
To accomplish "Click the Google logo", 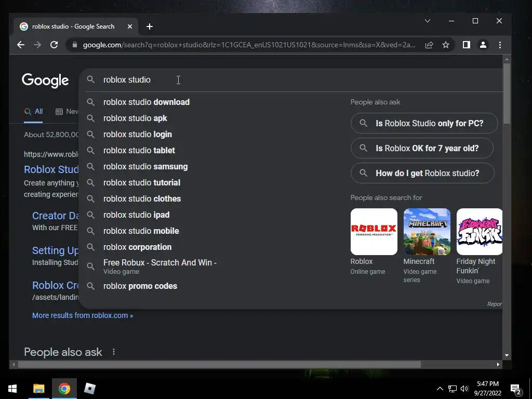I will pos(45,81).
